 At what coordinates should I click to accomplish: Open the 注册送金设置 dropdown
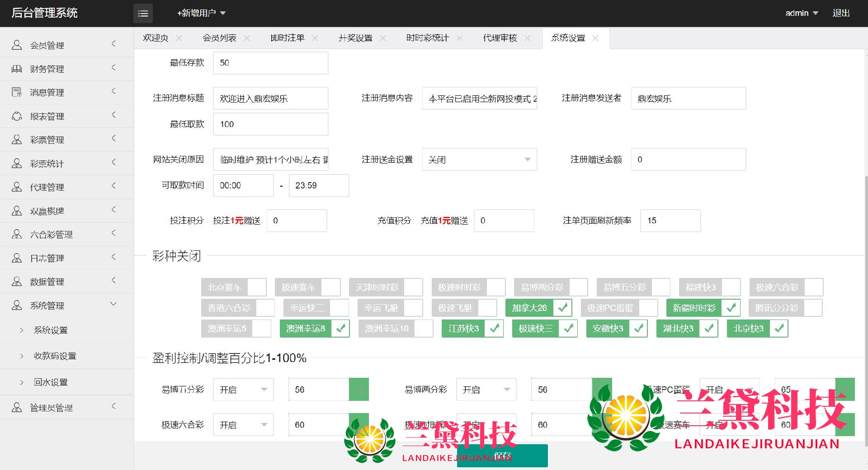(x=479, y=160)
